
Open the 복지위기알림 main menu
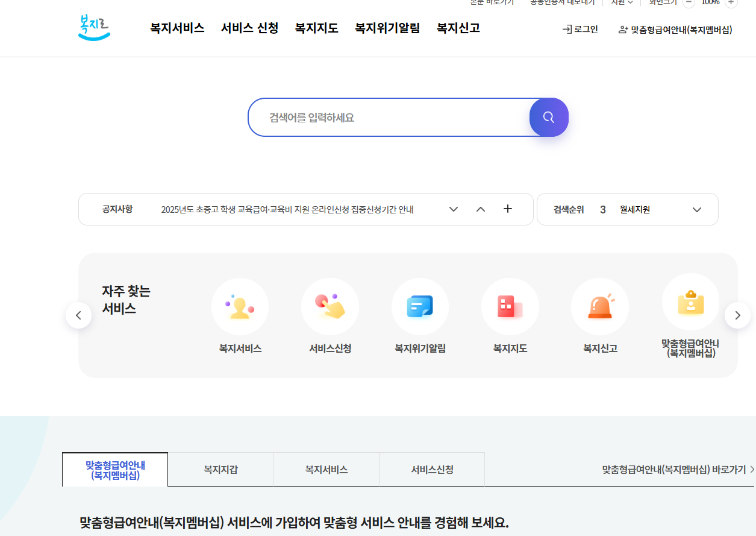coord(387,28)
